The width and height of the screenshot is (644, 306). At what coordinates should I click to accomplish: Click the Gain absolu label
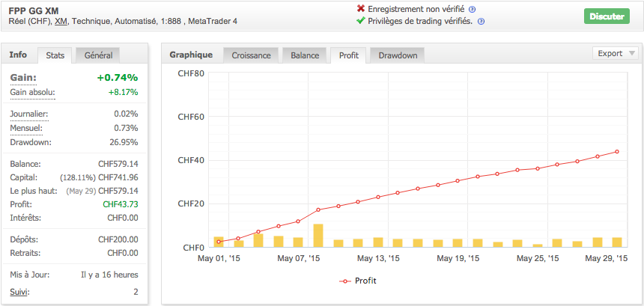coord(32,92)
